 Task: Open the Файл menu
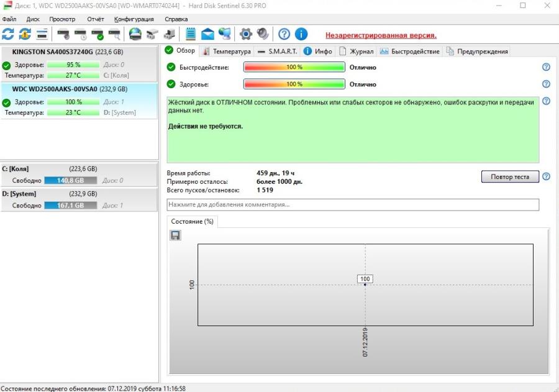pos(9,19)
